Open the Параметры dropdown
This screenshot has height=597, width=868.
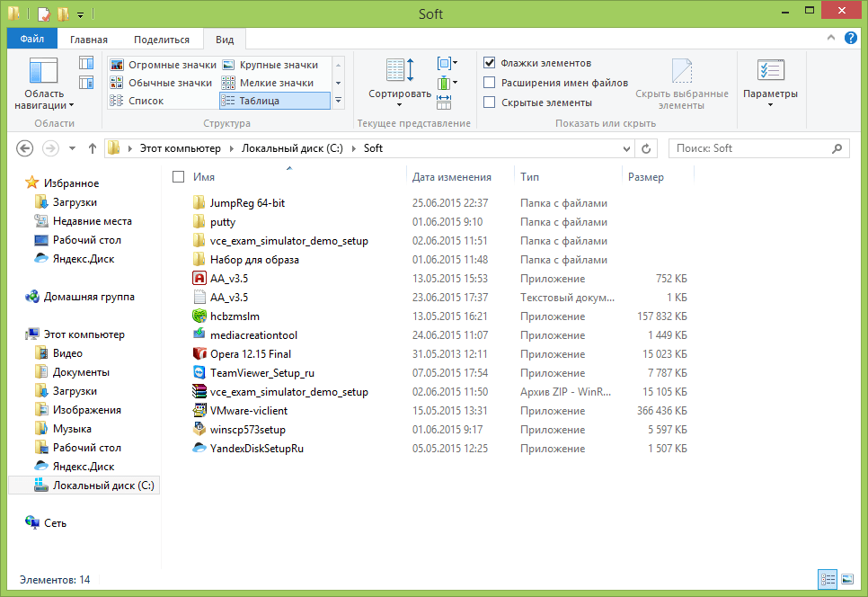click(770, 94)
